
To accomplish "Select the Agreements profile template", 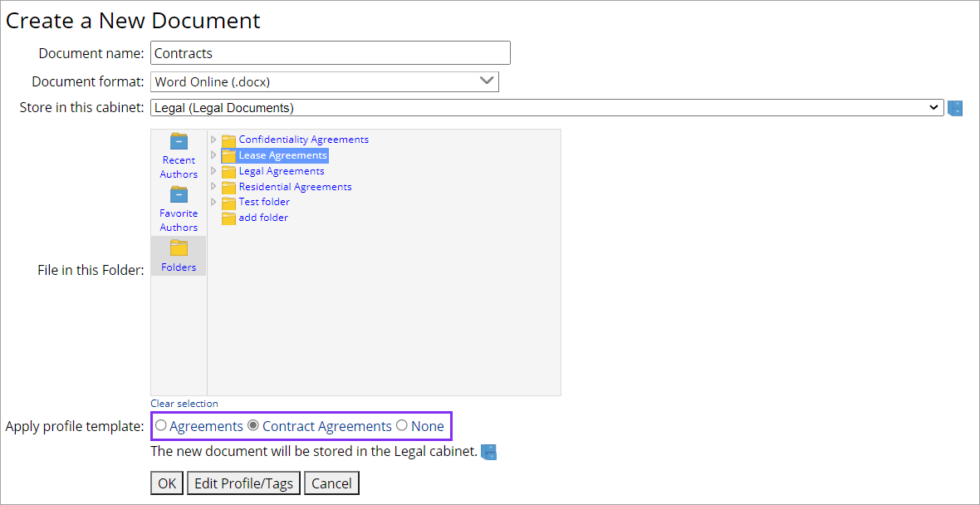I will pos(160,425).
